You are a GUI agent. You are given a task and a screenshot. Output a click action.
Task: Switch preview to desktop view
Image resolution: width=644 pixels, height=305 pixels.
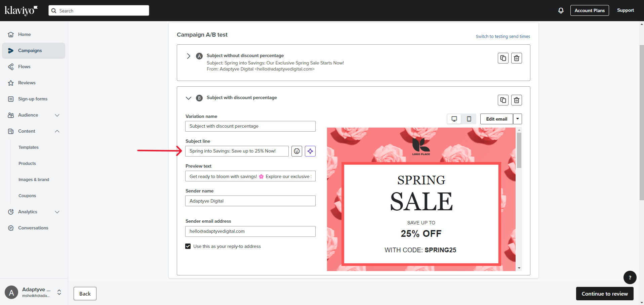pos(454,119)
